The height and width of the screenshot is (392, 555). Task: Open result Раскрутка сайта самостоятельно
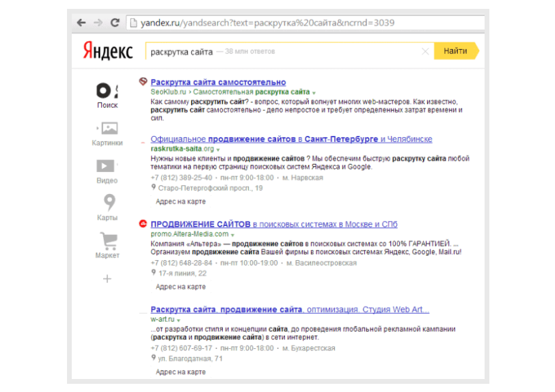(x=218, y=83)
